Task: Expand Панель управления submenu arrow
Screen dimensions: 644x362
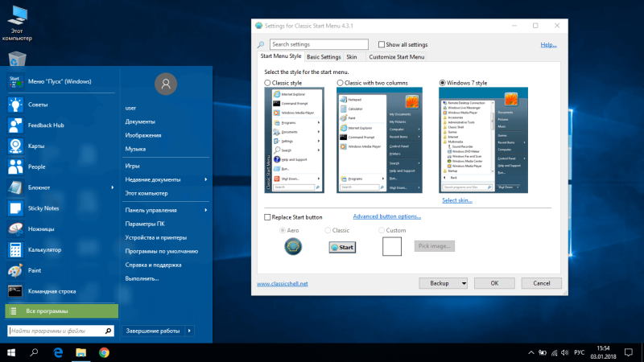Action: [206, 210]
